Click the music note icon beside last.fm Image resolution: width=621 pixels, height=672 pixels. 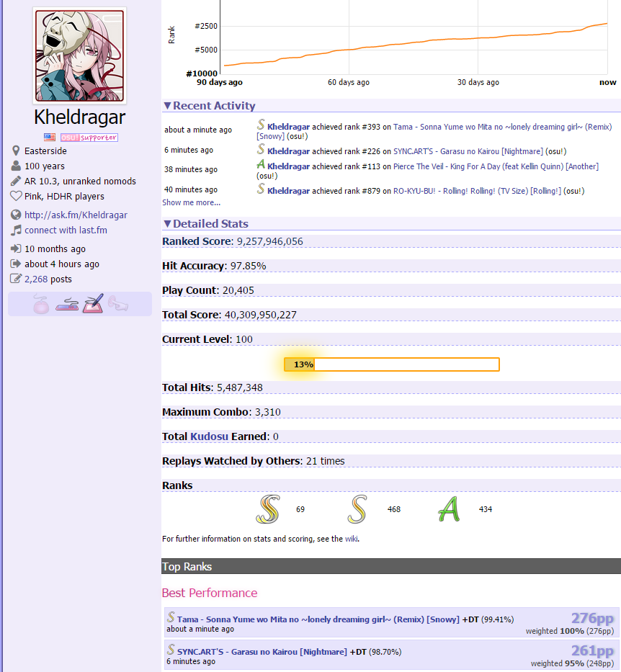coord(16,230)
